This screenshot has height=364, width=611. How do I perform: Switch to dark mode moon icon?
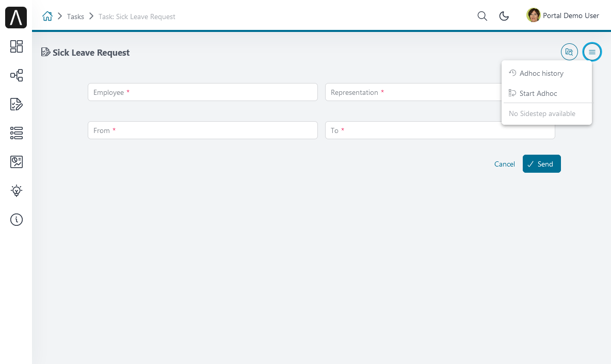(x=504, y=16)
